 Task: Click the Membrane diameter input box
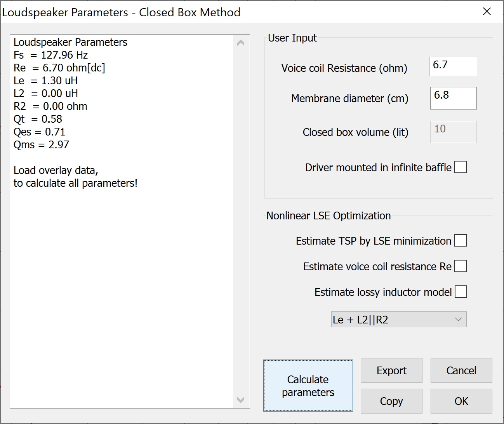point(453,98)
